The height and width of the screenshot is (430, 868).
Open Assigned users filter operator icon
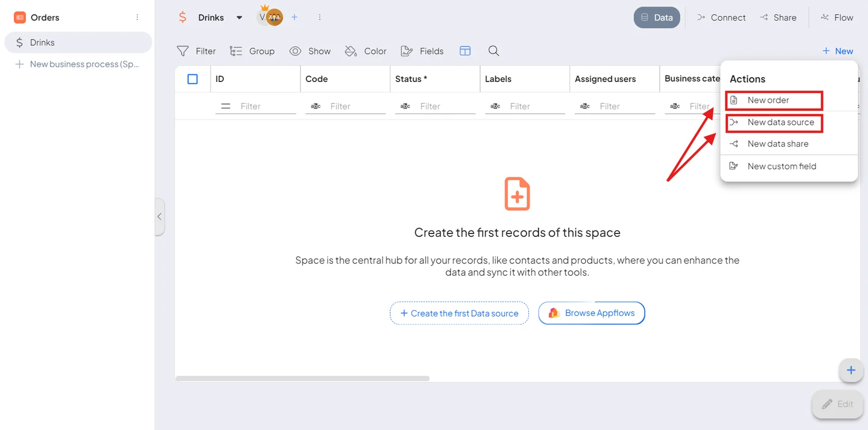pyautogui.click(x=585, y=106)
